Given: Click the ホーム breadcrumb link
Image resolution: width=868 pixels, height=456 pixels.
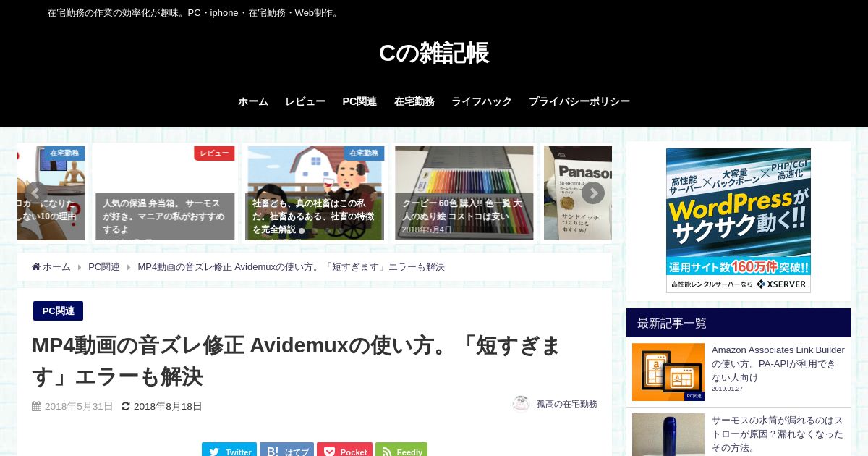Looking at the screenshot, I should point(56,267).
